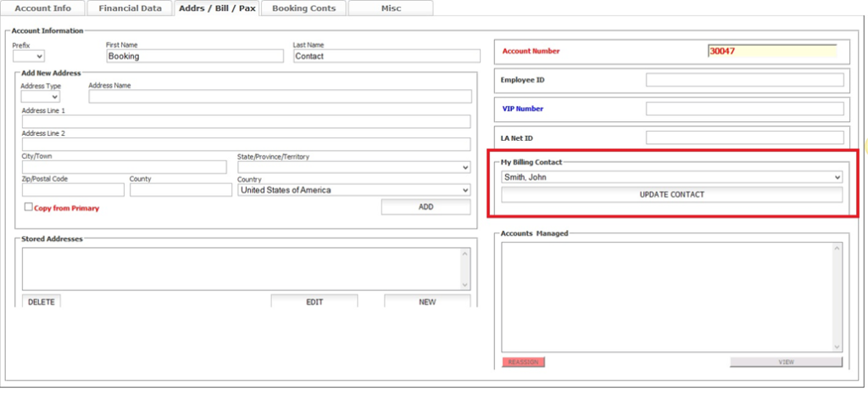Select the Booking Conts tab
The image size is (868, 398).
[x=303, y=8]
